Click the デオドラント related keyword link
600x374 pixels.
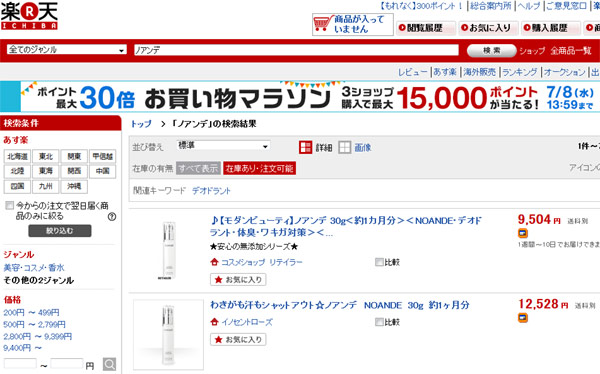pos(211,191)
